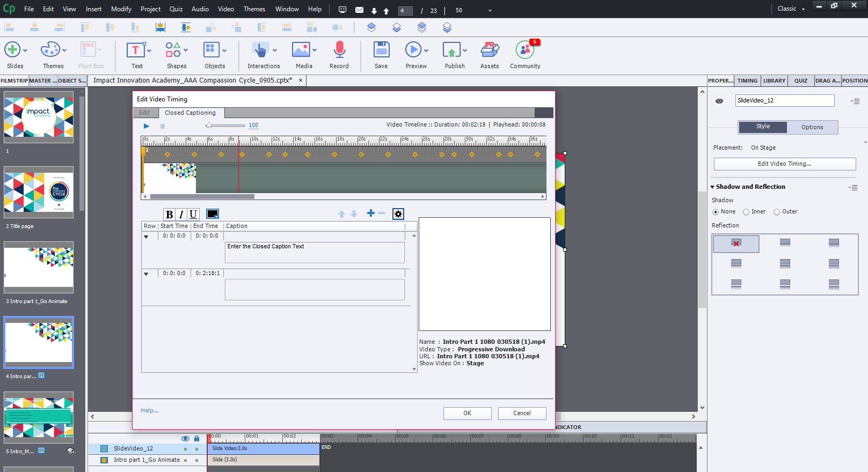868x472 pixels.
Task: Expand the caption row ending 0:2:18:1
Action: 146,274
